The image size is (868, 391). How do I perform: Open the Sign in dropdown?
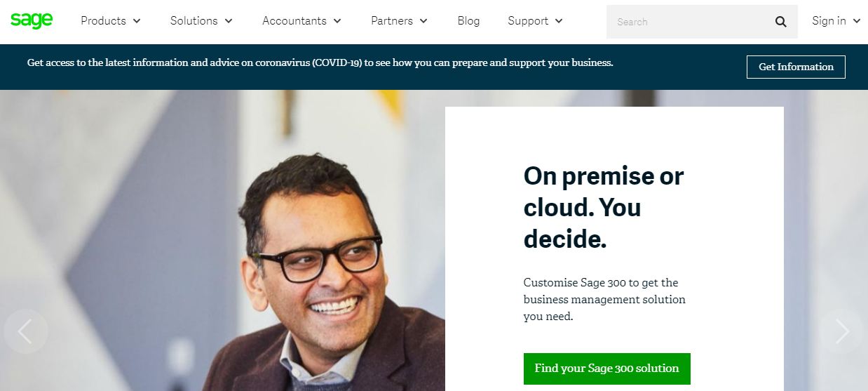836,21
